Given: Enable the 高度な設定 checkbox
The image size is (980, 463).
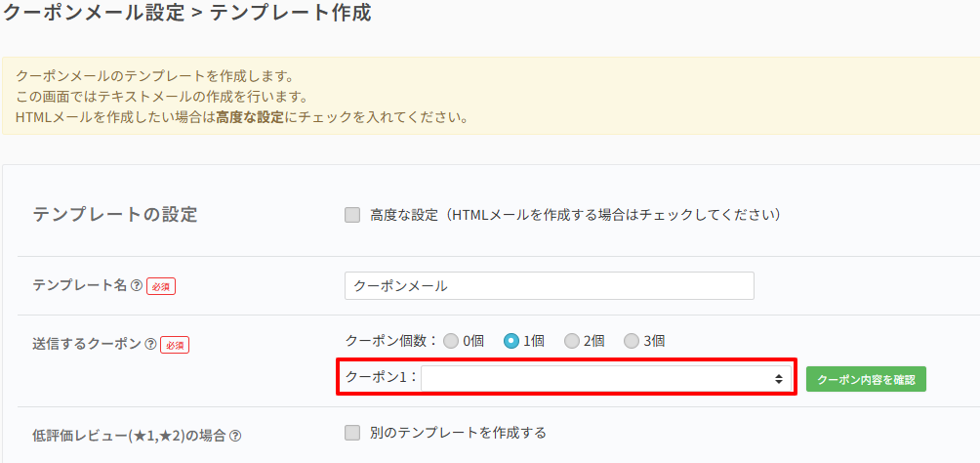Looking at the screenshot, I should pos(352,215).
